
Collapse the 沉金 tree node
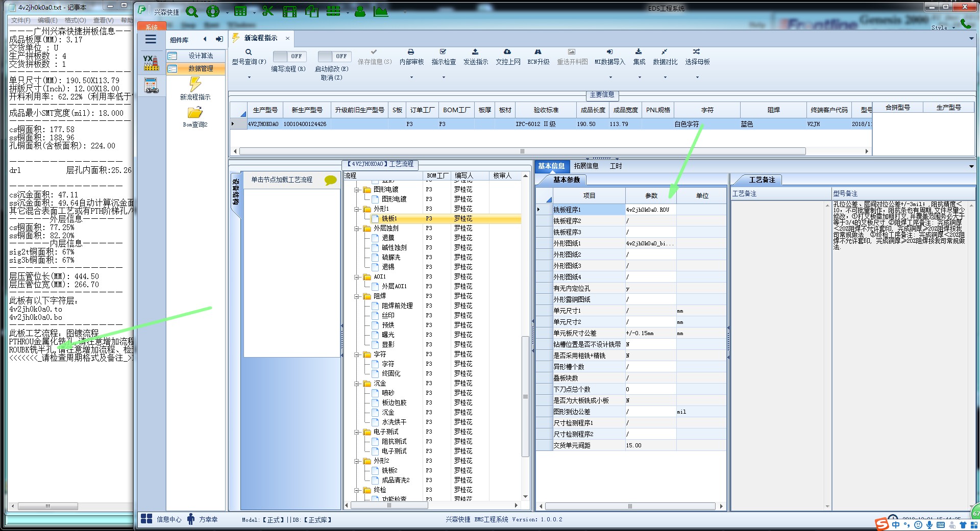point(357,384)
